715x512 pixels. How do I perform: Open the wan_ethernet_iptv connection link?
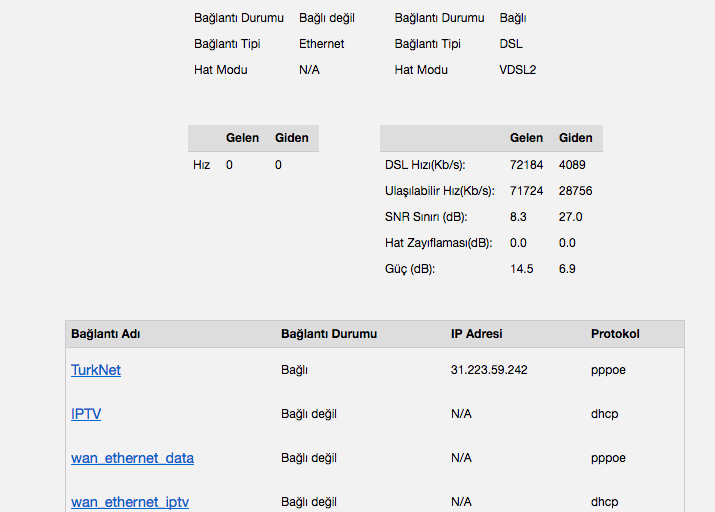point(130,502)
